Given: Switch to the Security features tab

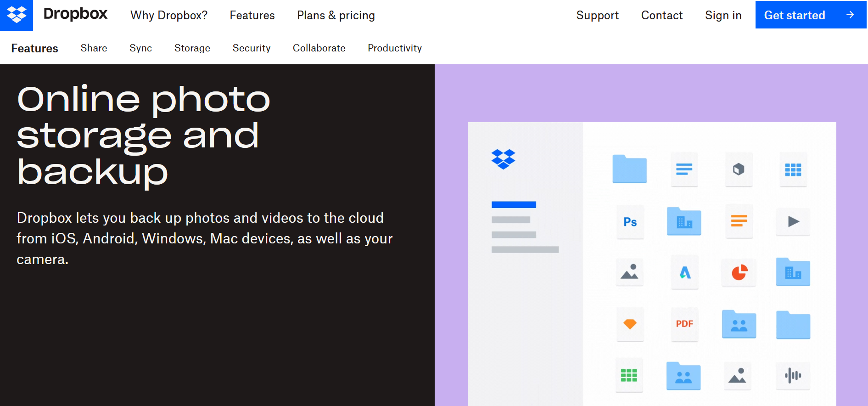Looking at the screenshot, I should (251, 48).
